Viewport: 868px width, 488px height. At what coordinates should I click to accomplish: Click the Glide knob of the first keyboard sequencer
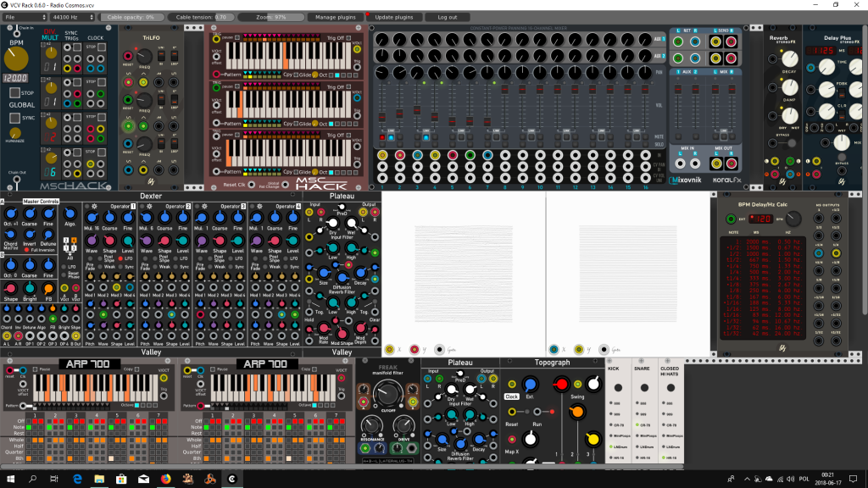coord(315,75)
